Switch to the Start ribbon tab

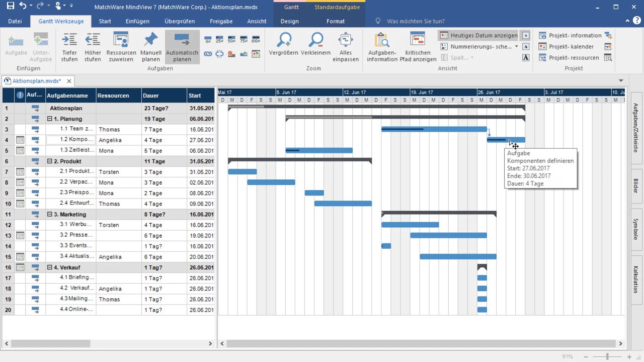click(x=105, y=21)
